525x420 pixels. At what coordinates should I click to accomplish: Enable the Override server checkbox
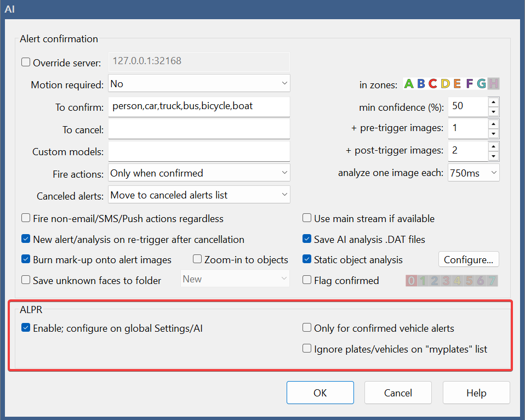point(26,63)
